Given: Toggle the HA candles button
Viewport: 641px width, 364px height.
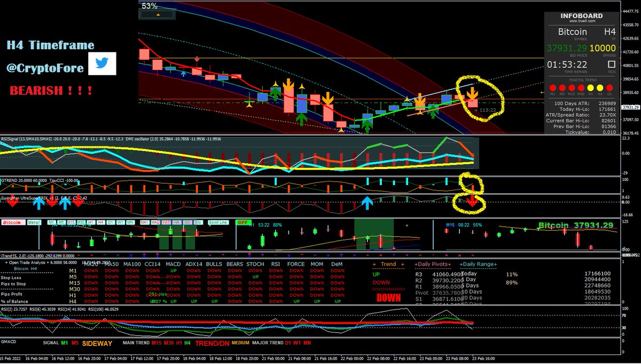Looking at the screenshot, I should 176,222.
